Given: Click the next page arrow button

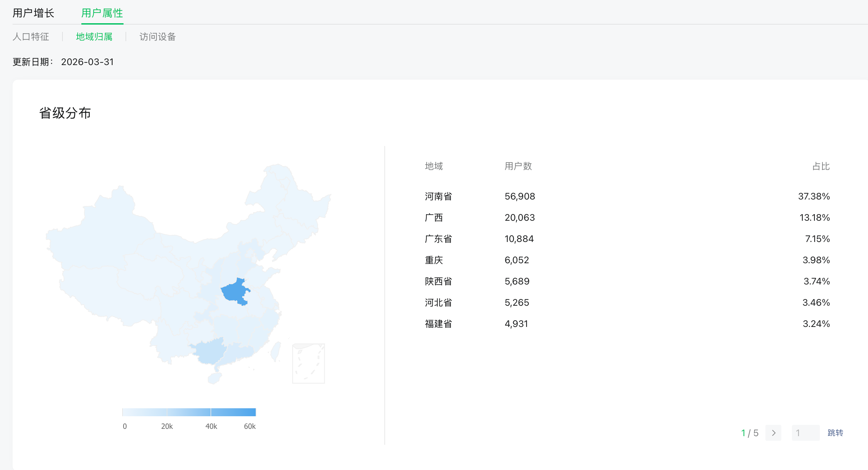Looking at the screenshot, I should [773, 433].
